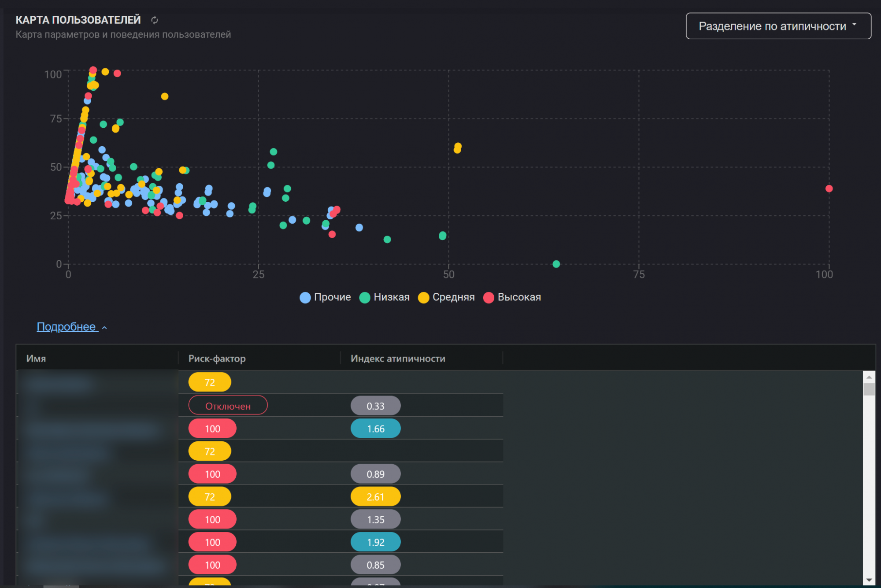Sort by the «Риск-фактор» column header
This screenshot has height=588, width=881.
217,359
